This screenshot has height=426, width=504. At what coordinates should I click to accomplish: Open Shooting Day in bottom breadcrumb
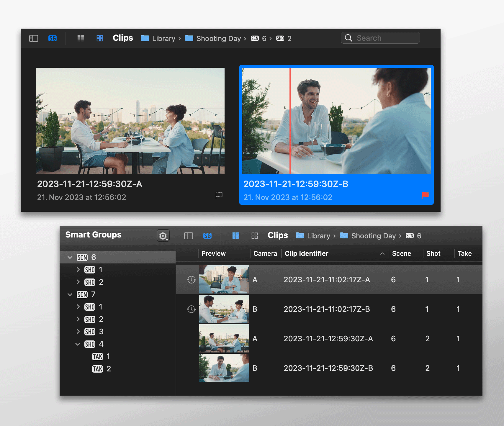coord(368,236)
